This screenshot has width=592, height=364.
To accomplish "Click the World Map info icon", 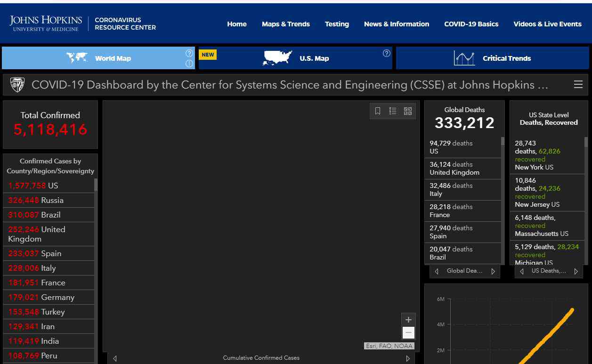I will click(189, 64).
